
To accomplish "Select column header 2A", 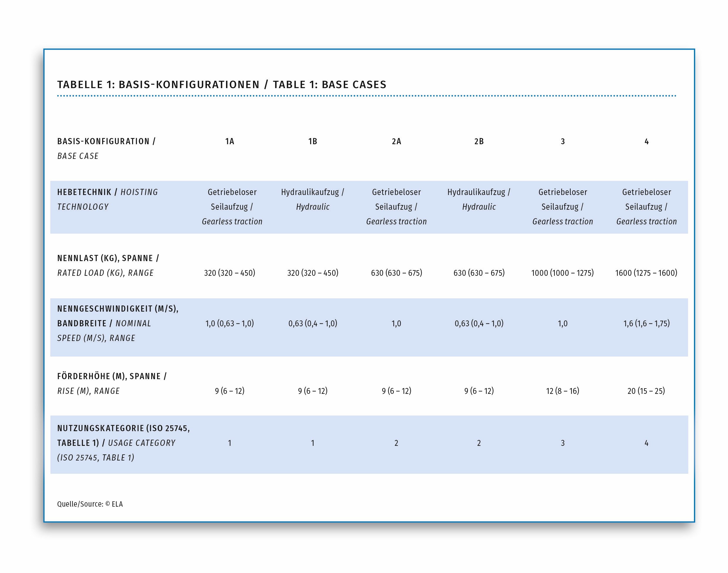I will 396,141.
